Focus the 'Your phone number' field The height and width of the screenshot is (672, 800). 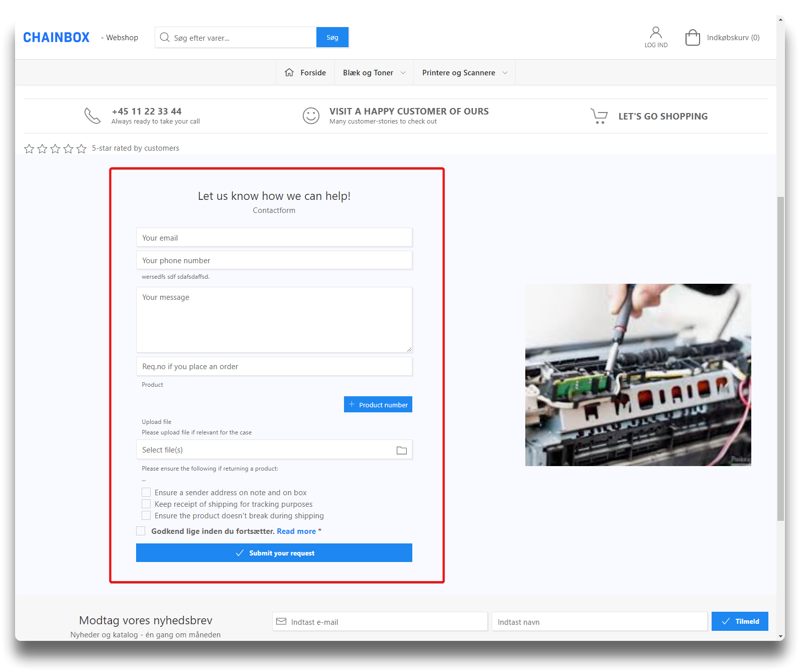274,260
